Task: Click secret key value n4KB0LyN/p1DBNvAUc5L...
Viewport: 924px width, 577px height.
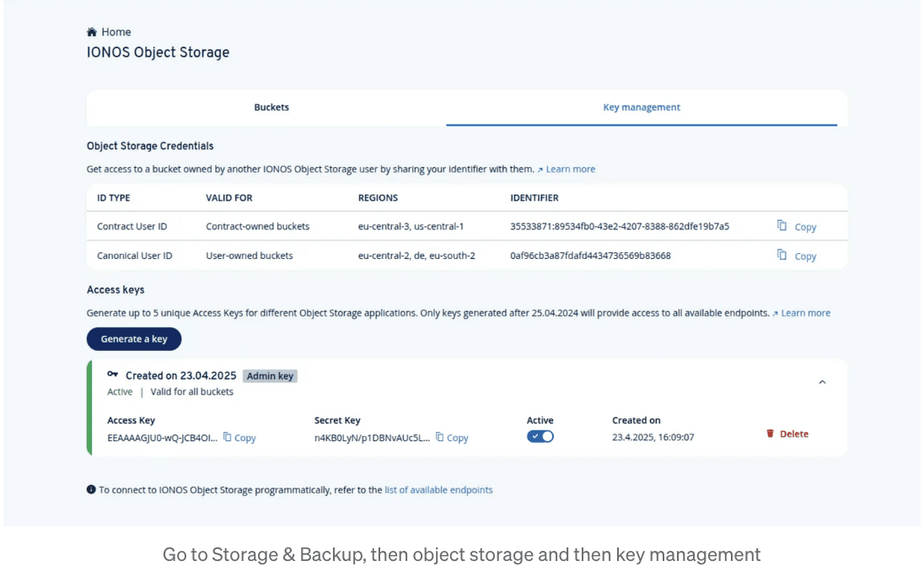Action: (x=372, y=437)
